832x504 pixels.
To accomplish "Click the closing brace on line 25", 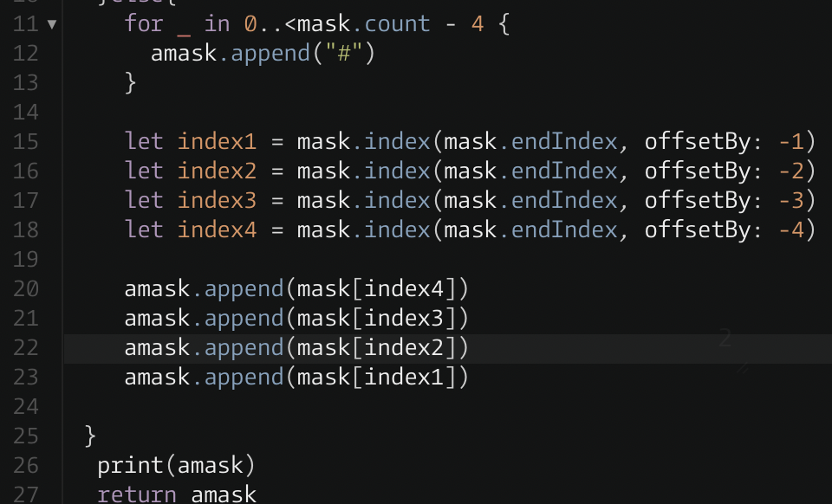I will pyautogui.click(x=90, y=436).
